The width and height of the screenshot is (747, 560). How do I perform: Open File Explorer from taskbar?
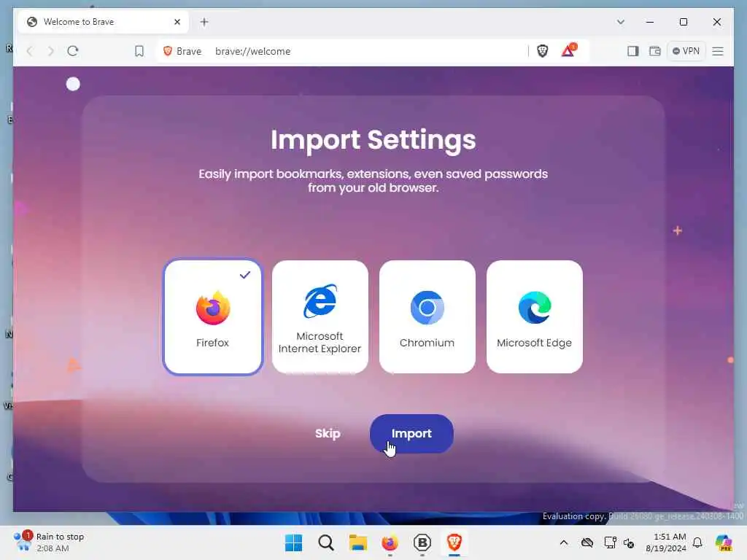(357, 542)
